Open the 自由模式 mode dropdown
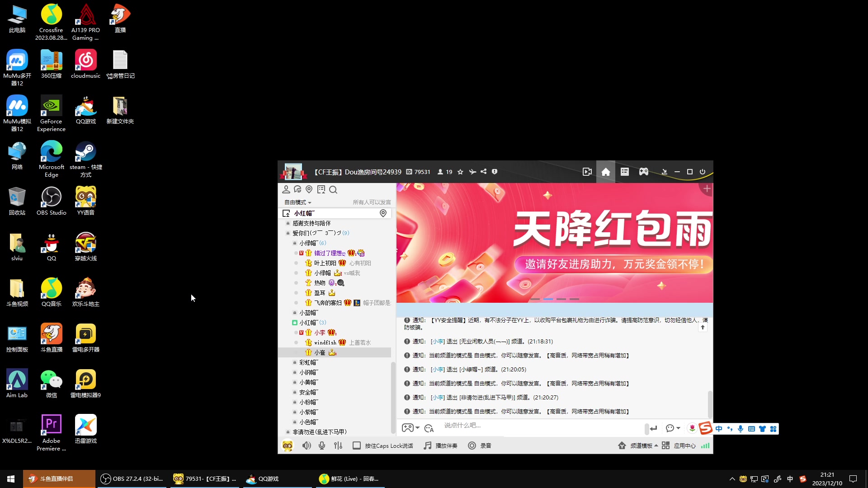This screenshot has height=488, width=868. tap(297, 202)
